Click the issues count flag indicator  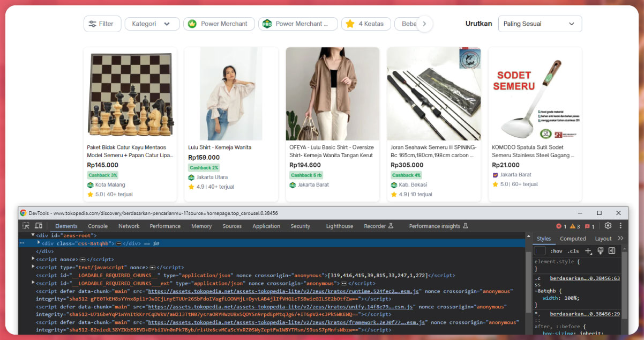tap(590, 226)
